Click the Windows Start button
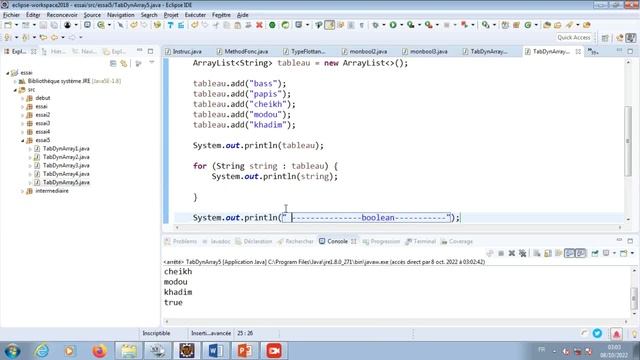 click(x=12, y=351)
